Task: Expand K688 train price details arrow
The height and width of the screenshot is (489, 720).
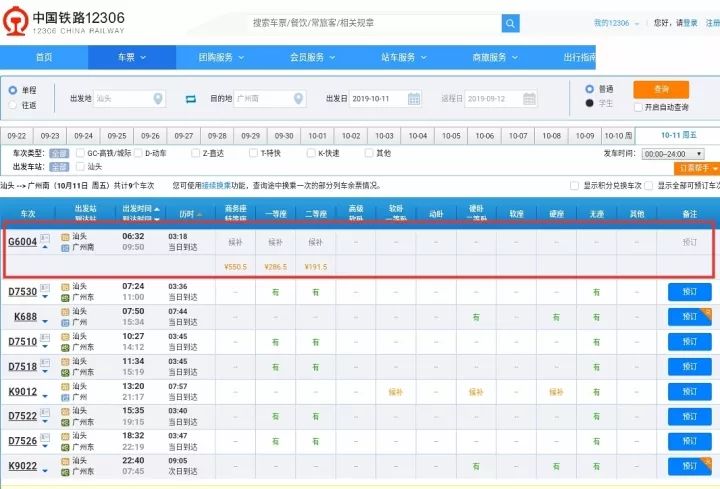Action: pos(45,321)
